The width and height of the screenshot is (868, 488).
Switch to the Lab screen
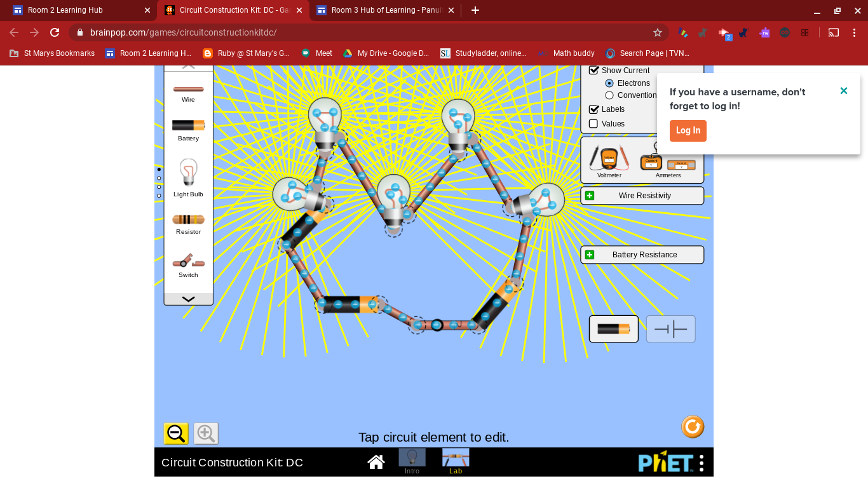coord(456,461)
